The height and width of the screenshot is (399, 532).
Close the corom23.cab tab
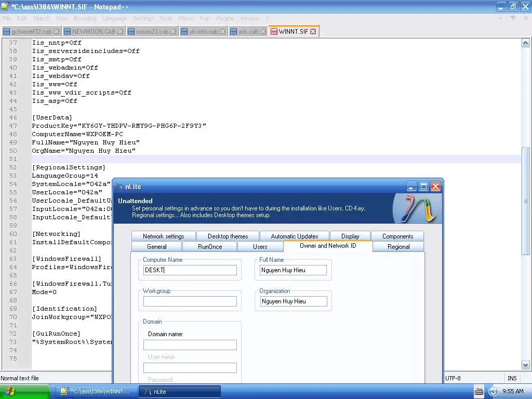[x=174, y=32]
